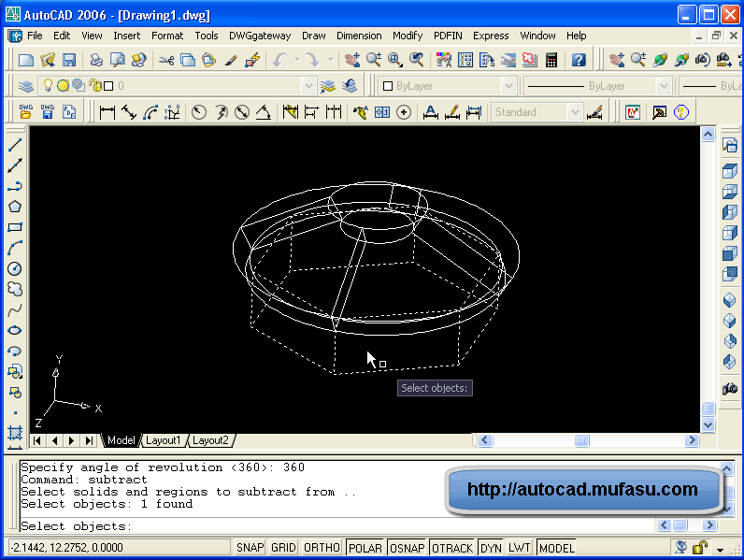
Task: Open the status bar tray menu arrow
Action: click(721, 550)
